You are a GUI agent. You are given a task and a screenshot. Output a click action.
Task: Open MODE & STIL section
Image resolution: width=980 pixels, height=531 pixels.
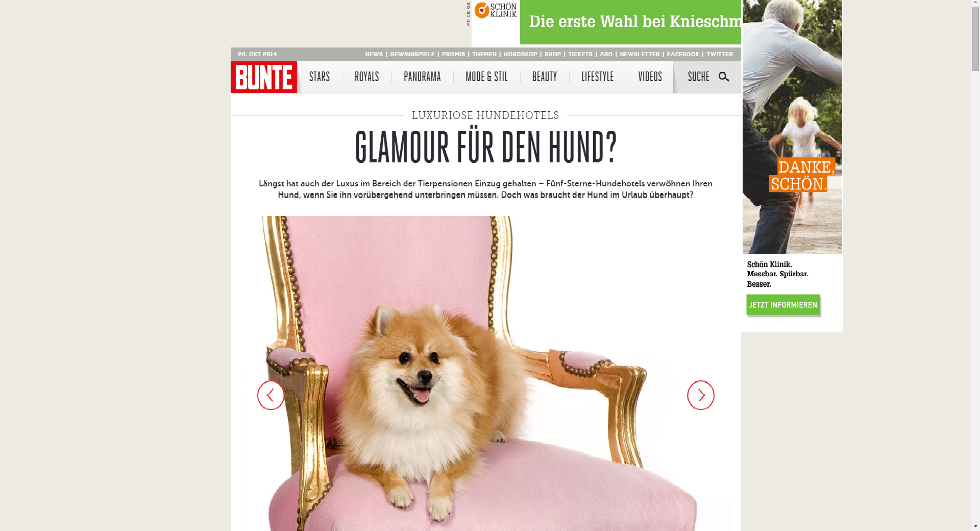coord(486,77)
